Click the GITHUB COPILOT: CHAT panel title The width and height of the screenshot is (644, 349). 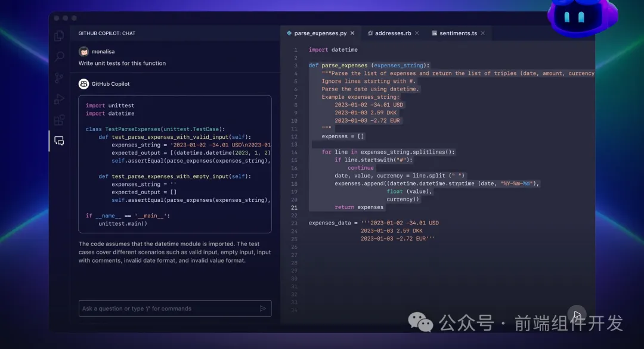pyautogui.click(x=107, y=33)
